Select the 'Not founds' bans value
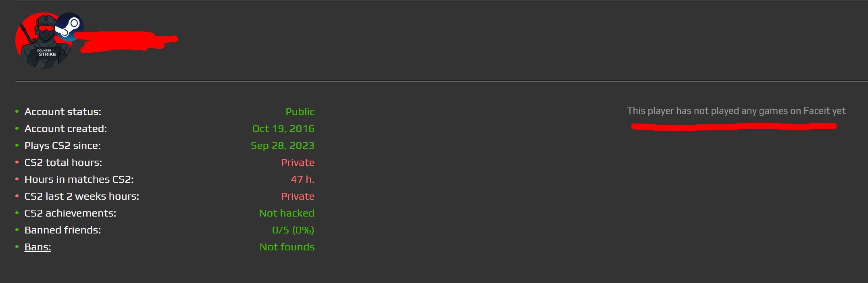Image resolution: width=868 pixels, height=283 pixels. 287,247
